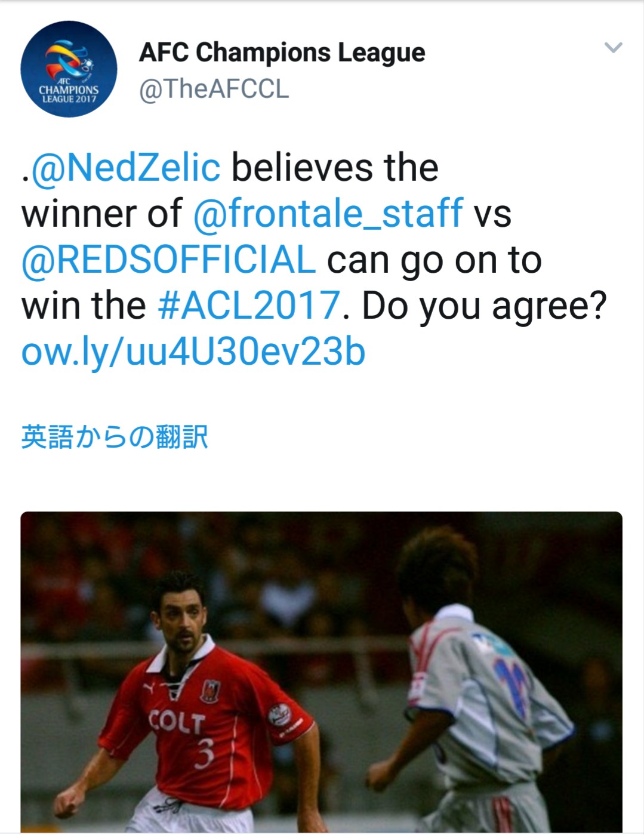
Task: Tap 'Champions League 2017' text in avatar
Action: coord(69,94)
